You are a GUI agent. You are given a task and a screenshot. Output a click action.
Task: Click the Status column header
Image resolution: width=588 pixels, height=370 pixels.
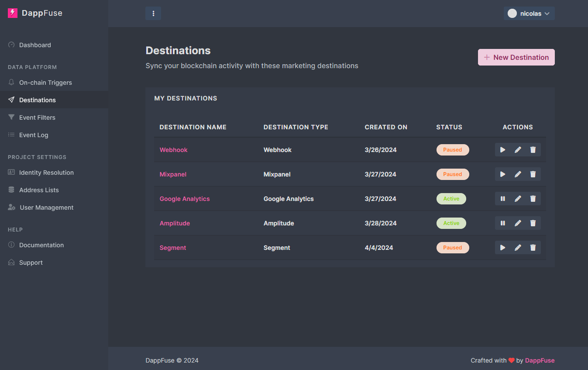[x=449, y=127]
